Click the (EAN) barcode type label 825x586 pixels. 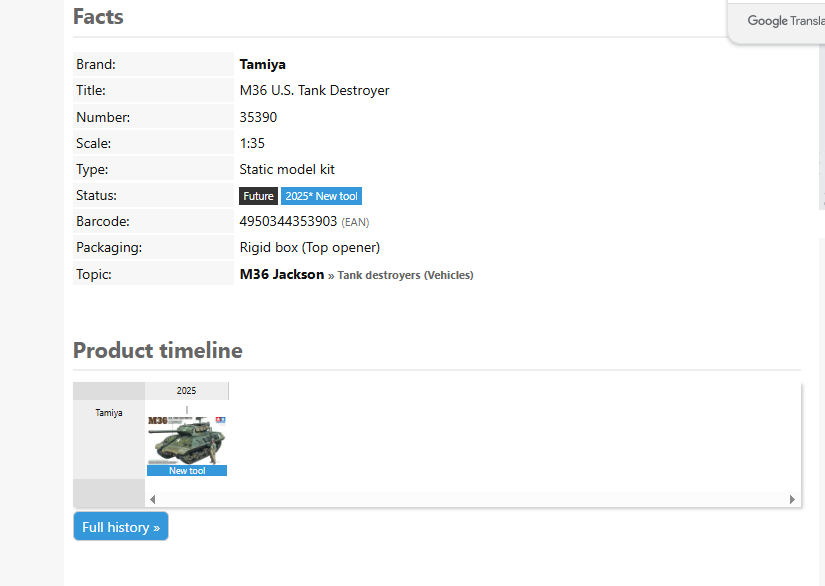[356, 223]
